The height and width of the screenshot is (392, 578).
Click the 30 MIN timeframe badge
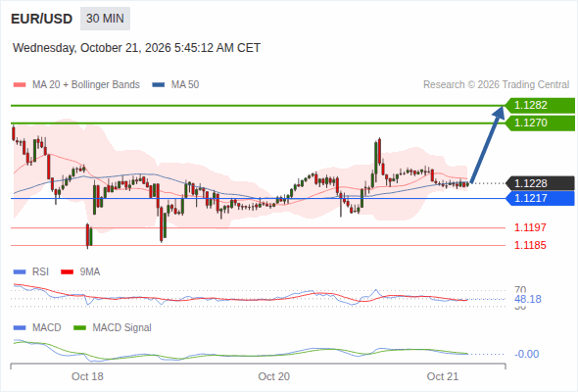[105, 19]
